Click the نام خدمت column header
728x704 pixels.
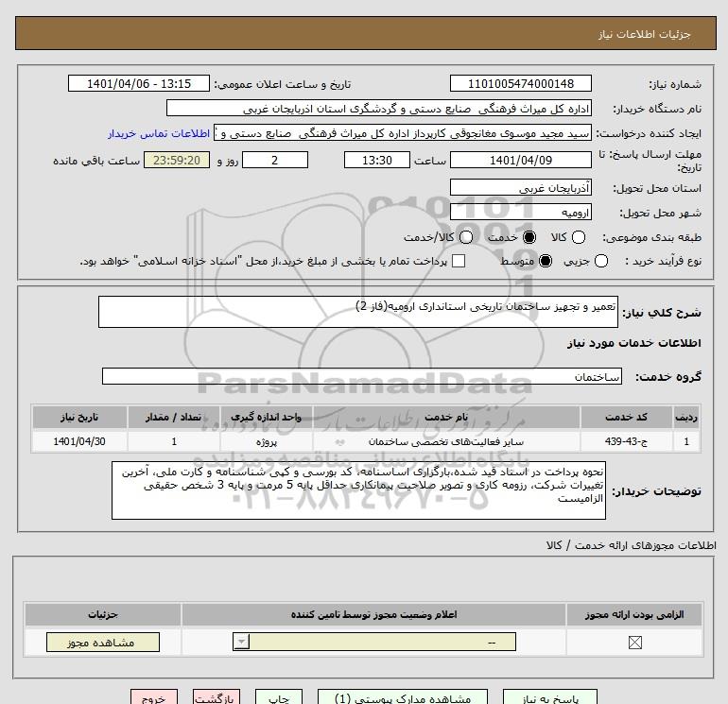point(446,417)
